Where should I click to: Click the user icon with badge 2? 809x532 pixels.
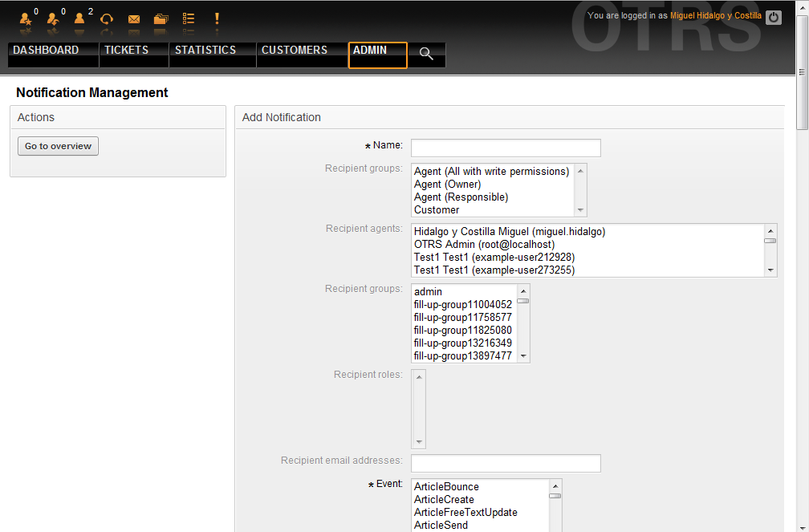point(79,18)
